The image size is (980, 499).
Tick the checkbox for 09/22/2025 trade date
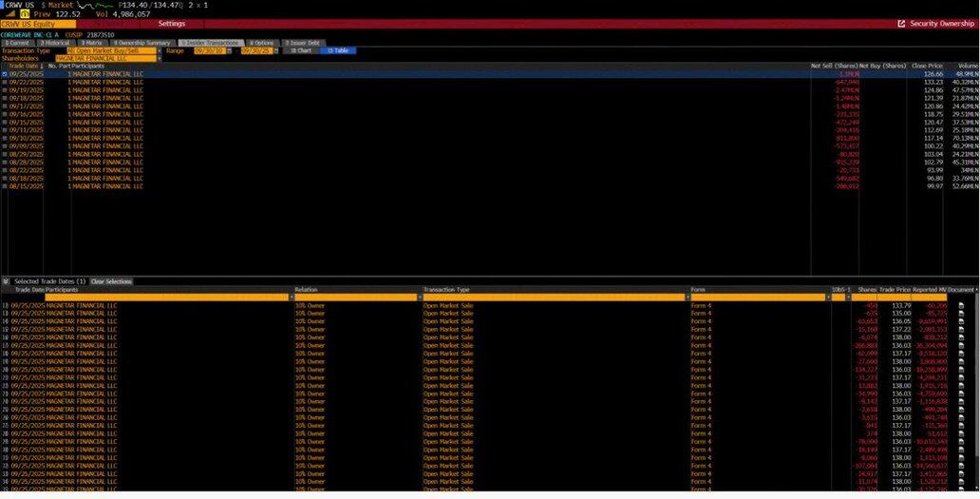coord(5,82)
